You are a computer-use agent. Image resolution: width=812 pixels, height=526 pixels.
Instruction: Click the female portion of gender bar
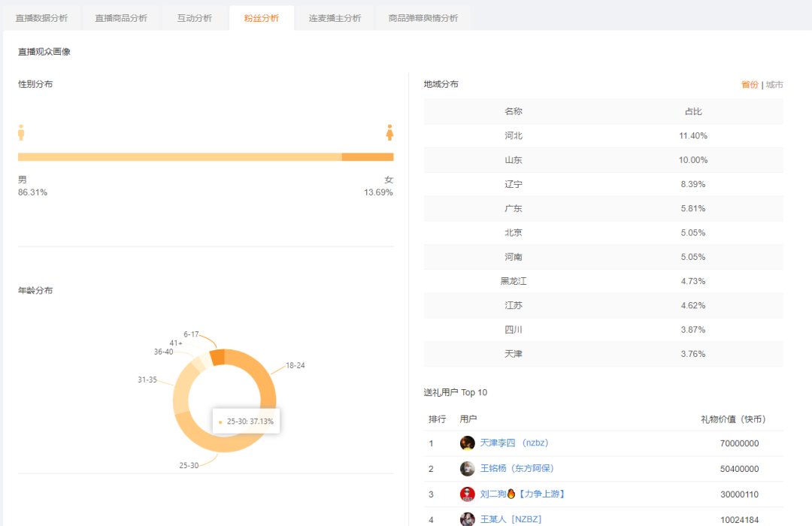368,157
